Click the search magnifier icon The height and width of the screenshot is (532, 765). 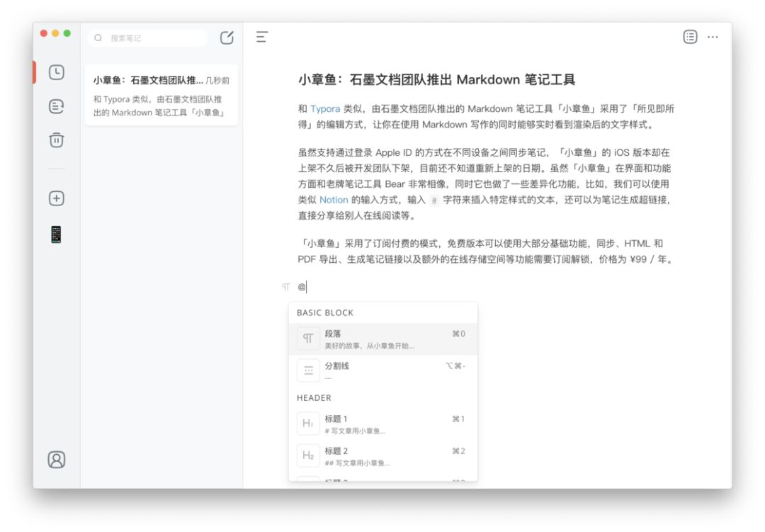[x=98, y=38]
